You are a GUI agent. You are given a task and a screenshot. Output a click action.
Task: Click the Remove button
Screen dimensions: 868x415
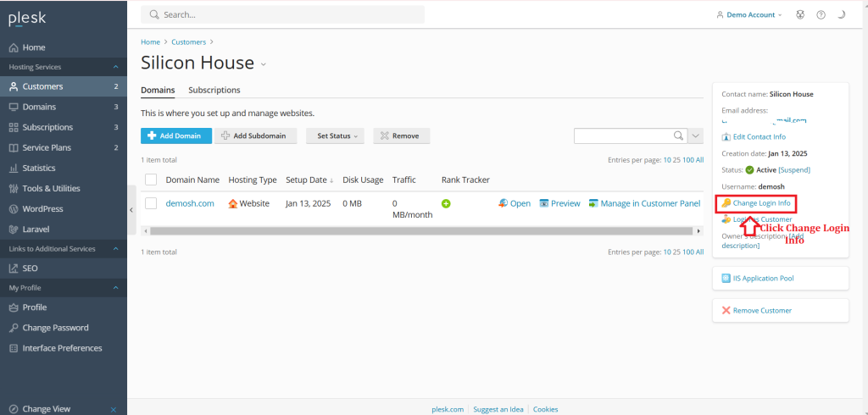tap(401, 136)
